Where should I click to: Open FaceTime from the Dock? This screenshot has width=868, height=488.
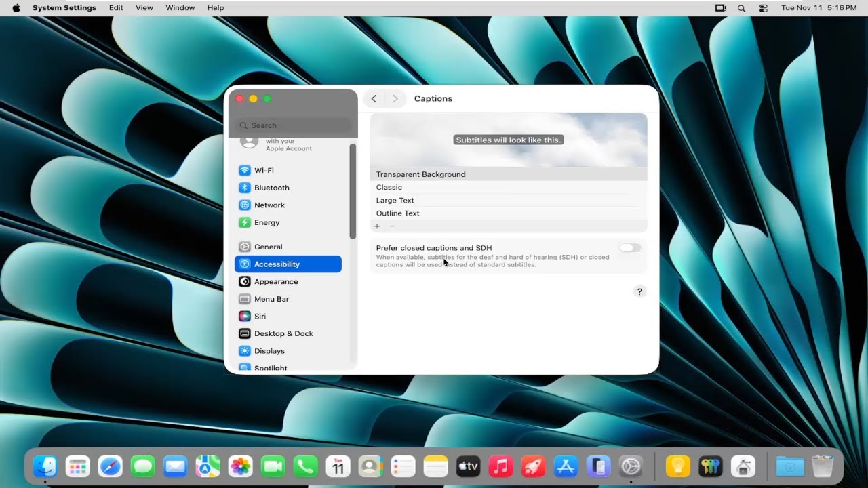point(273,466)
